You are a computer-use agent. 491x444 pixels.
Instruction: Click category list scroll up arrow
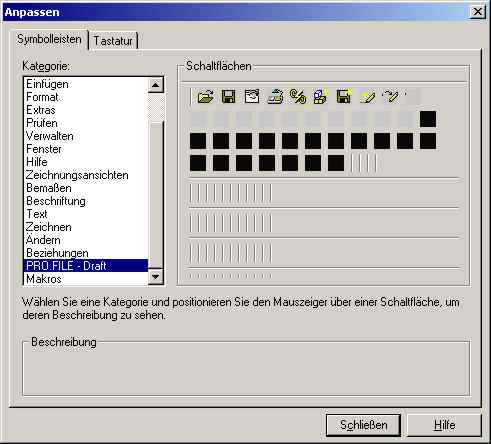point(156,85)
